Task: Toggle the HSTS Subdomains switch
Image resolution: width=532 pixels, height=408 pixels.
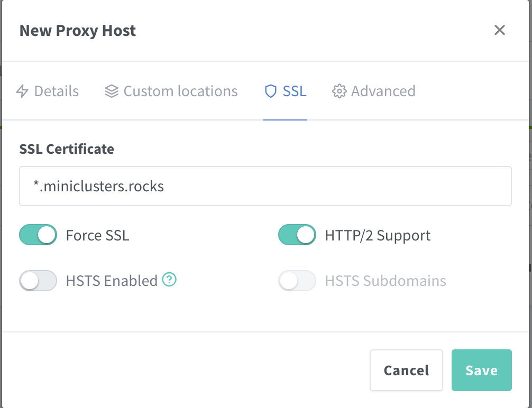Action: (x=297, y=281)
